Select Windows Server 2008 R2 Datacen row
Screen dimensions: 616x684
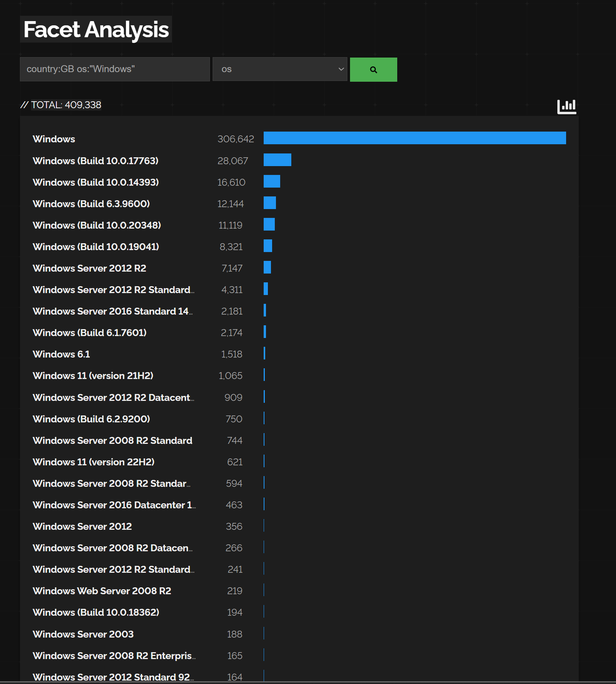pyautogui.click(x=113, y=548)
